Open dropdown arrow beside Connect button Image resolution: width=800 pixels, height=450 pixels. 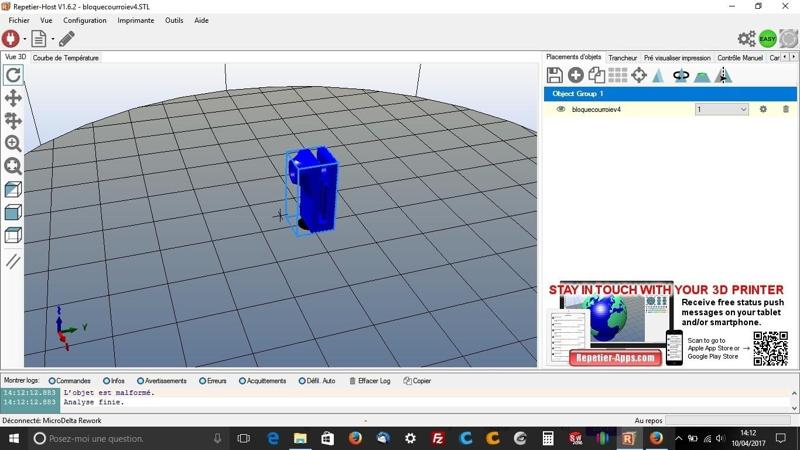[x=24, y=39]
